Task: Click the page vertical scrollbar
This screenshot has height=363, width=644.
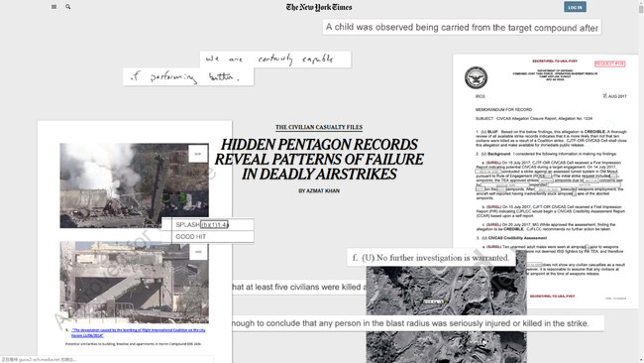Action: [x=641, y=181]
